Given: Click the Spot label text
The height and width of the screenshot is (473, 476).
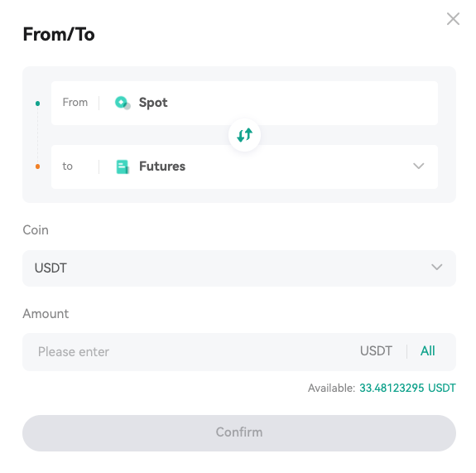Looking at the screenshot, I should click(153, 103).
